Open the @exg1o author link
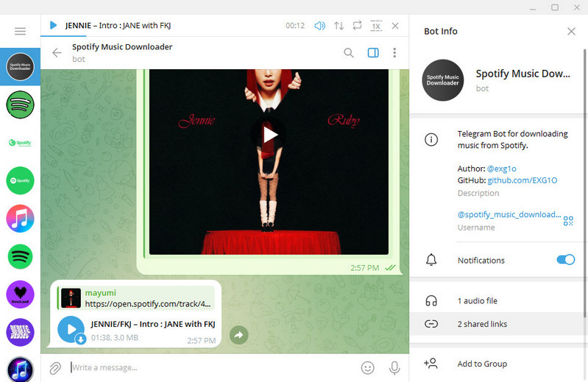 pyautogui.click(x=501, y=169)
